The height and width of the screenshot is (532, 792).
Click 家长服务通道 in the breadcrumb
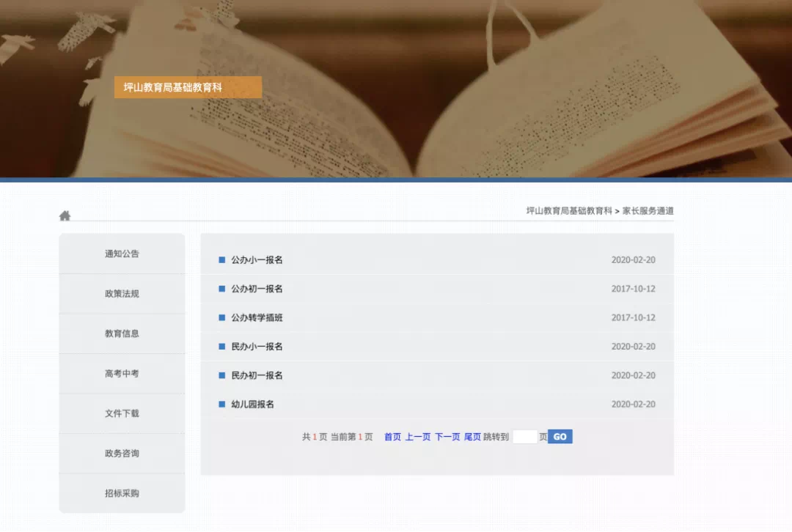[x=648, y=210]
